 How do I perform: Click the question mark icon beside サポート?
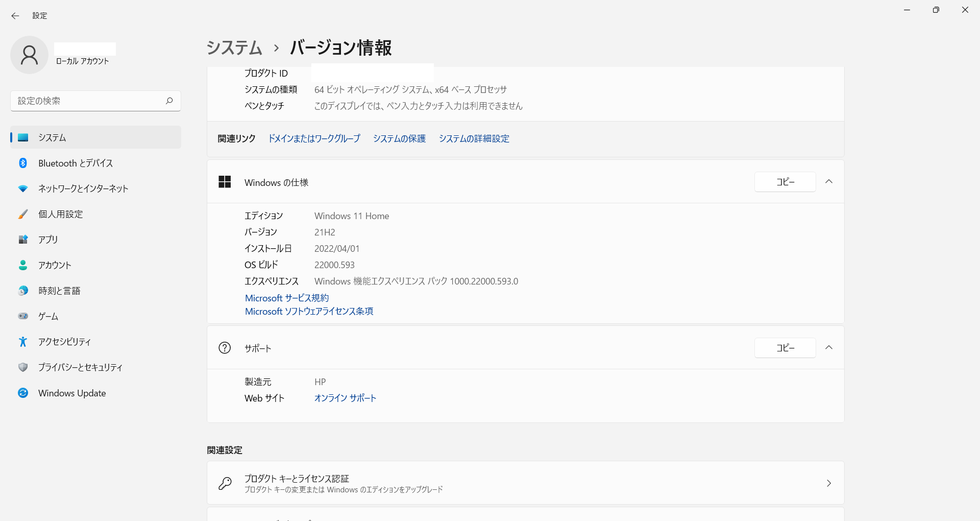225,348
